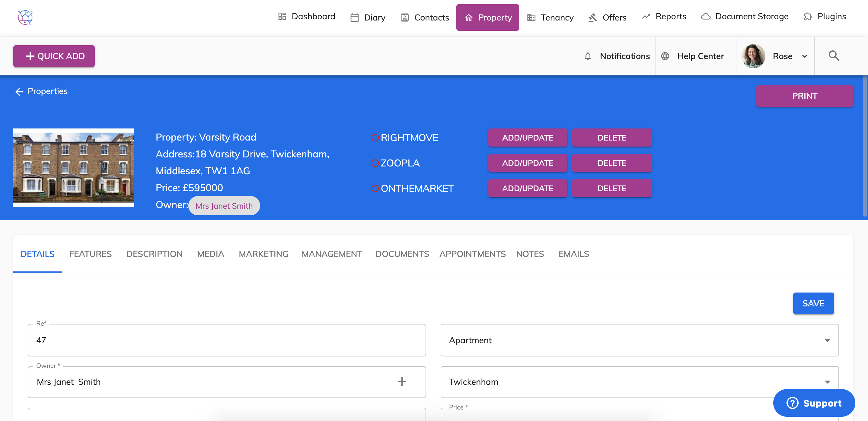The height and width of the screenshot is (421, 868).
Task: Expand the Twickenham location dropdown
Action: pos(827,382)
